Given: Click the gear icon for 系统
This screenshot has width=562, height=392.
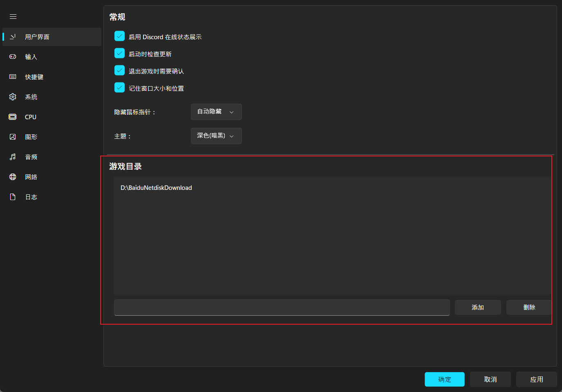Looking at the screenshot, I should tap(13, 97).
